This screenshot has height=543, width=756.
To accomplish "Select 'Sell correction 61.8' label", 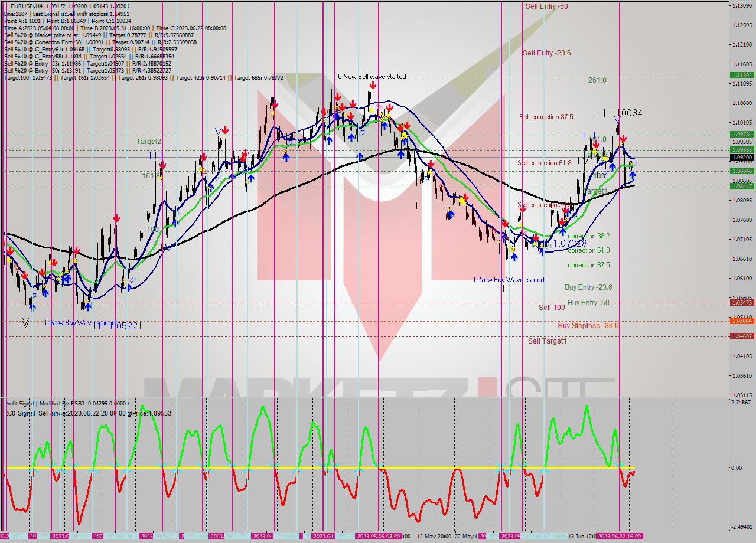I will (545, 163).
